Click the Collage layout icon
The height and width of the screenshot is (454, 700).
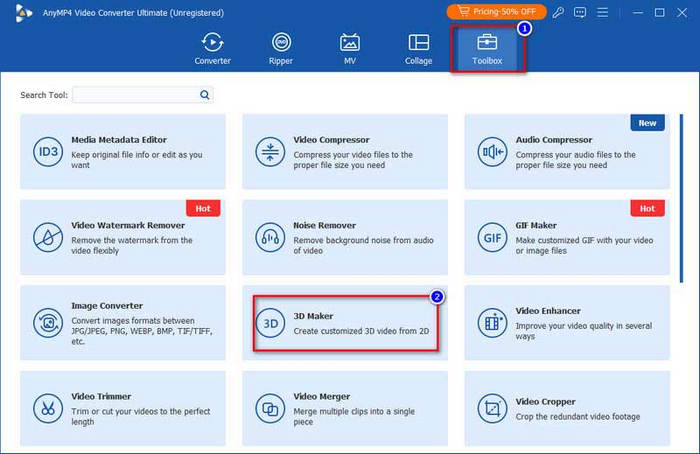point(419,42)
